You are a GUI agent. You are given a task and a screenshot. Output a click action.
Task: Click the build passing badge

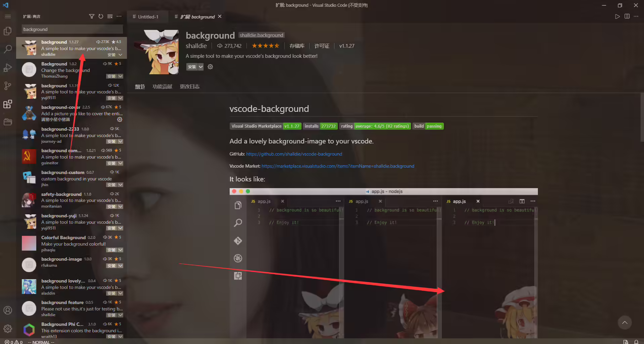click(x=428, y=126)
